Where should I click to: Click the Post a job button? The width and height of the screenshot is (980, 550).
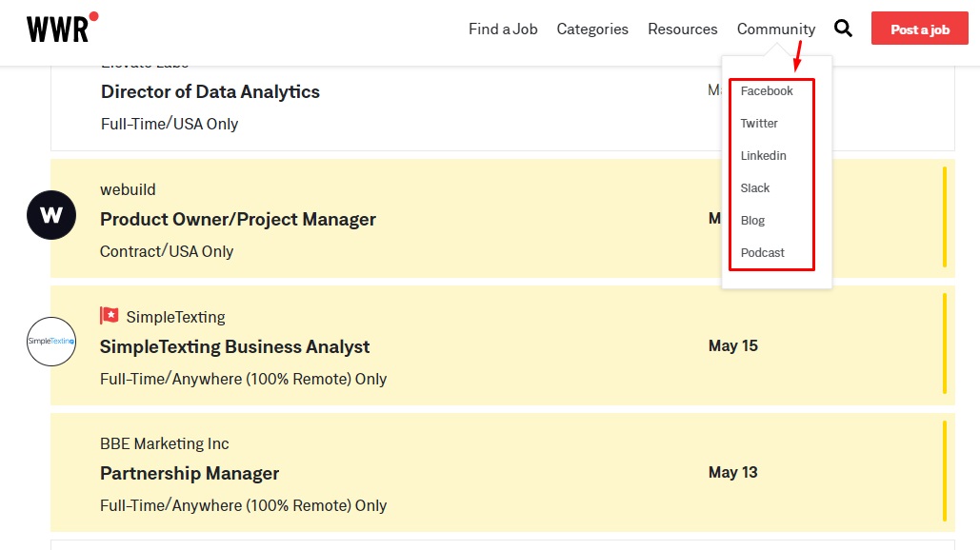(920, 29)
